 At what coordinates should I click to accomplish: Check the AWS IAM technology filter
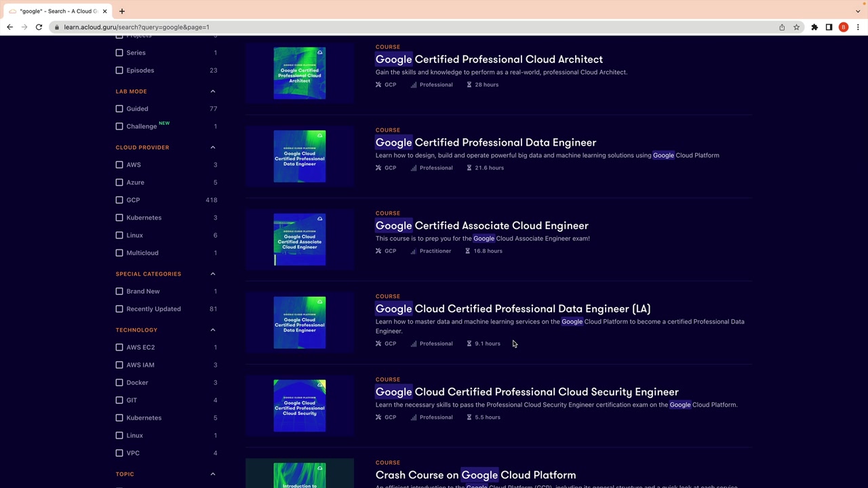tap(119, 365)
